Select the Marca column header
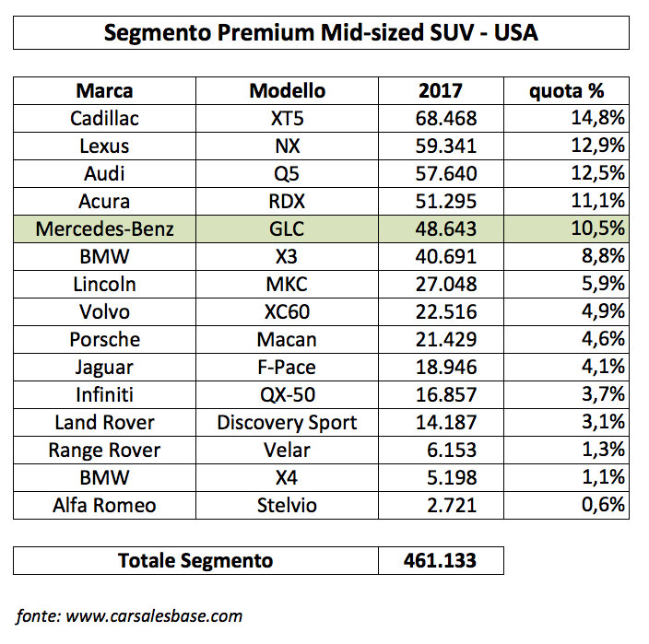This screenshot has width=649, height=644. [104, 90]
